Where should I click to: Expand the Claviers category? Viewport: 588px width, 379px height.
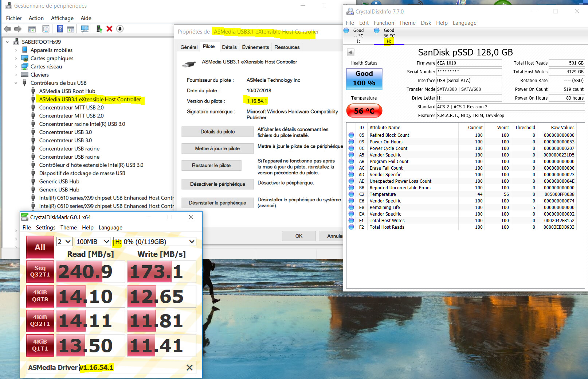coord(16,74)
